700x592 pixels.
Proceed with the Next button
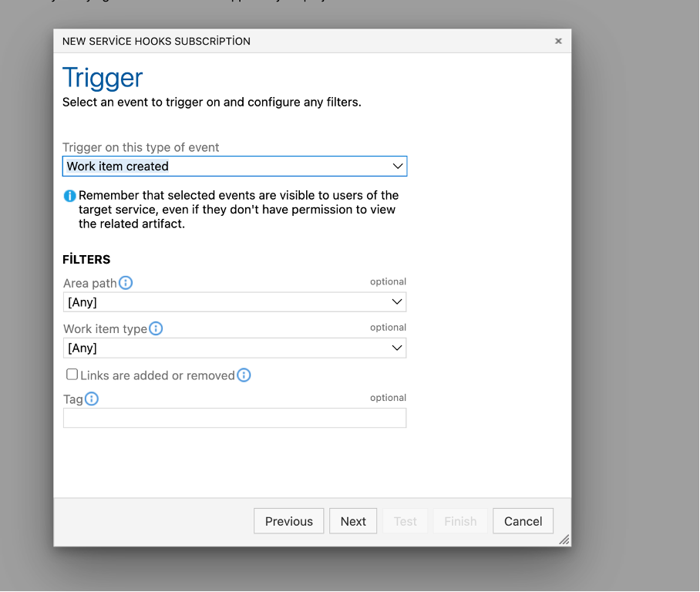click(353, 521)
